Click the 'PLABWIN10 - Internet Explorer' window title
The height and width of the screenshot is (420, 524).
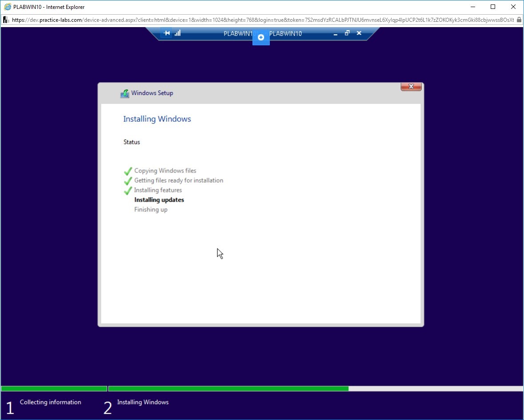pyautogui.click(x=49, y=7)
